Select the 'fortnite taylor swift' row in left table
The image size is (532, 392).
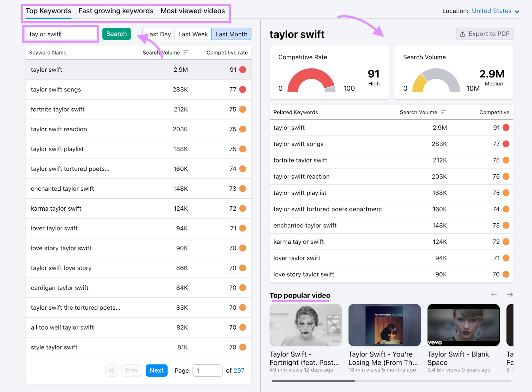click(x=138, y=109)
